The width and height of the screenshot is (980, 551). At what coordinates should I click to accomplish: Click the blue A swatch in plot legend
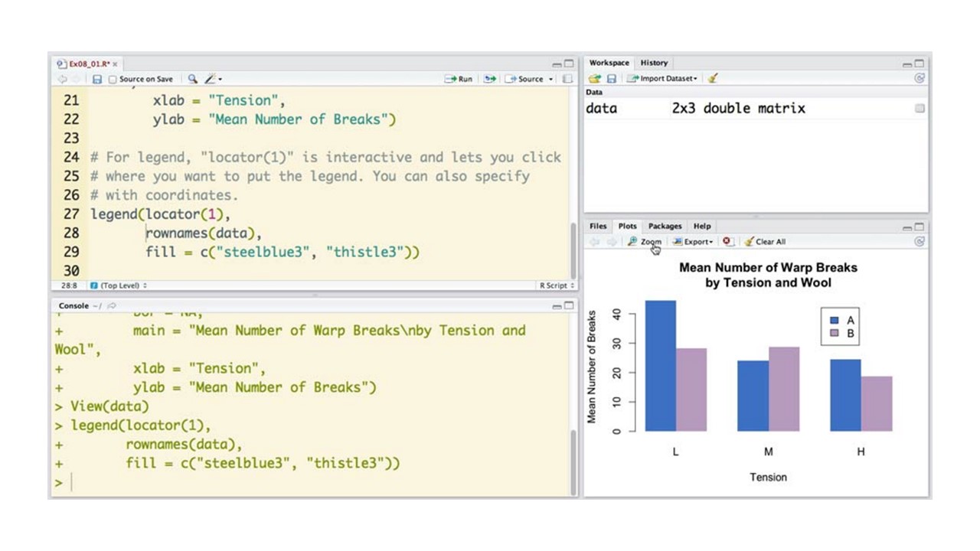(x=835, y=321)
